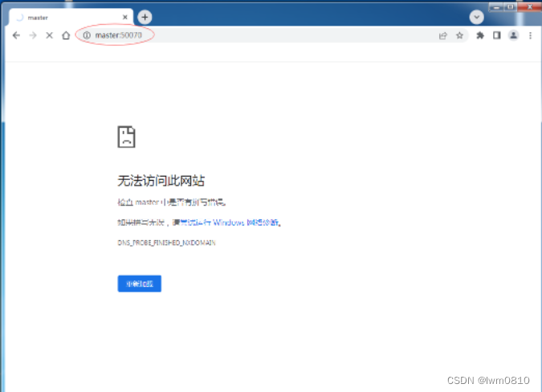The image size is (542, 392).
Task: Open the profile avatar menu
Action: [514, 35]
